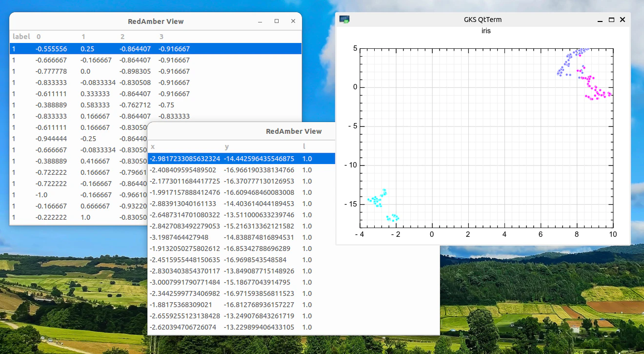Viewport: 644px width, 354px height.
Task: Click the 'iris' plot title
Action: (x=486, y=30)
